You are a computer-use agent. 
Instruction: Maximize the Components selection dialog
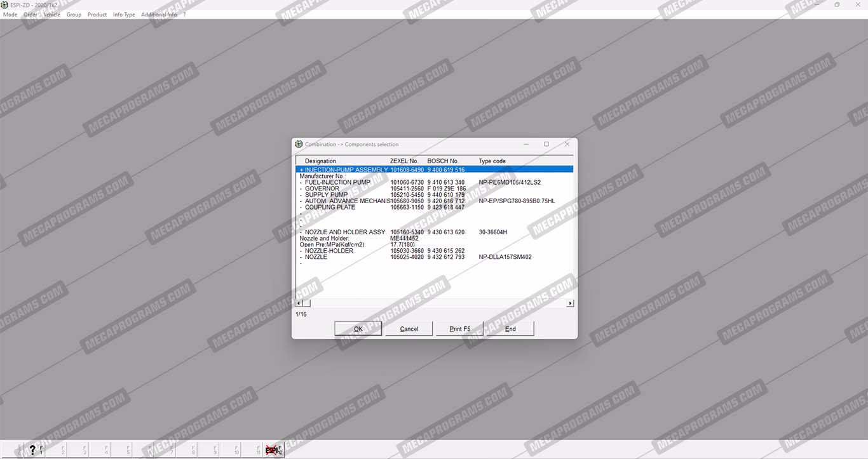546,144
